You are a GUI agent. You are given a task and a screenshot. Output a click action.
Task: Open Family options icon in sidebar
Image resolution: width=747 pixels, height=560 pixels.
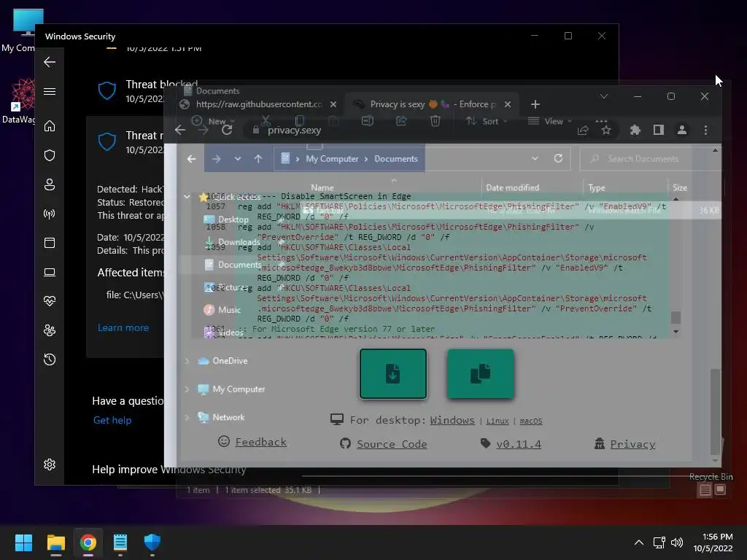click(50, 330)
